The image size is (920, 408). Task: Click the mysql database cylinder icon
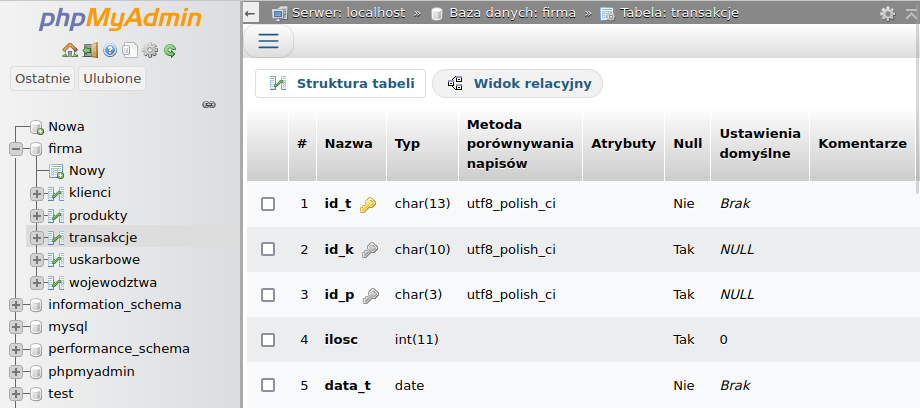[36, 327]
